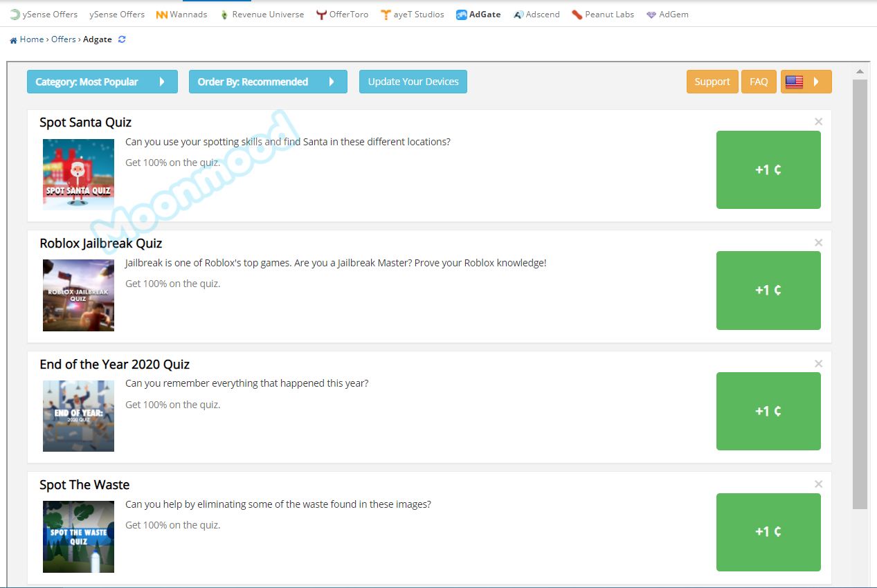Switch to the ayeT Studios tab
877x588 pixels.
coord(413,15)
